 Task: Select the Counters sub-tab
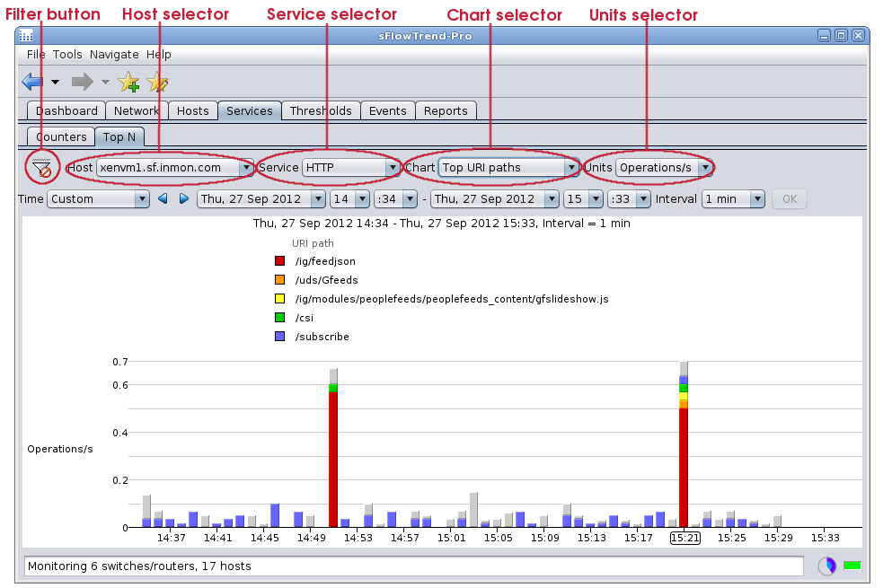62,137
